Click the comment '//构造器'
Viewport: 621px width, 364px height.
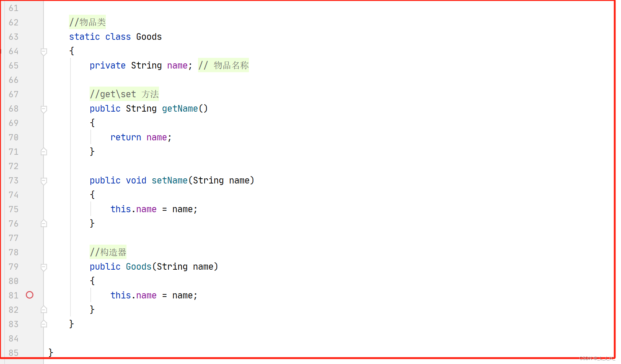(x=108, y=252)
